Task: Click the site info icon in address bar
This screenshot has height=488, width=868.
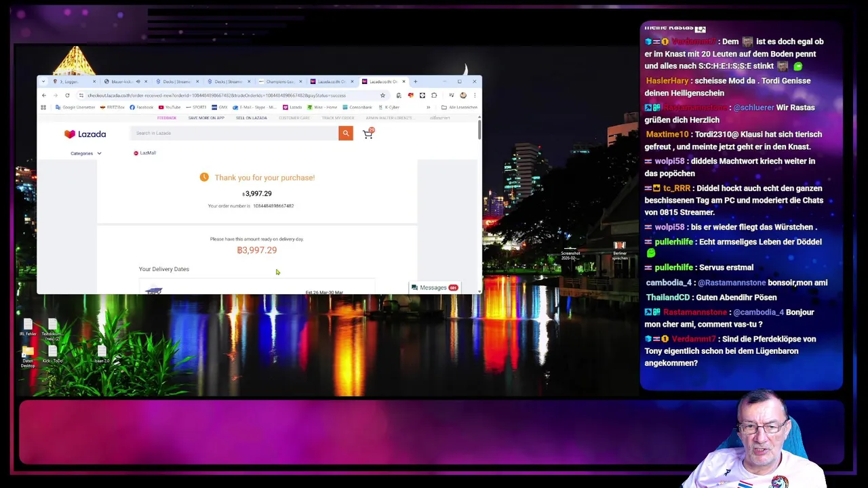Action: 81,96
